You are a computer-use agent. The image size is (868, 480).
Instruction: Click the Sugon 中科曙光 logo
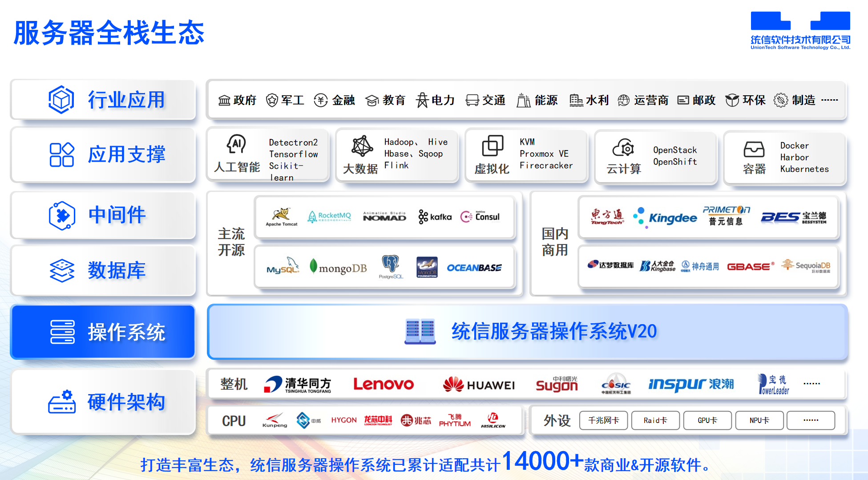pos(557,384)
